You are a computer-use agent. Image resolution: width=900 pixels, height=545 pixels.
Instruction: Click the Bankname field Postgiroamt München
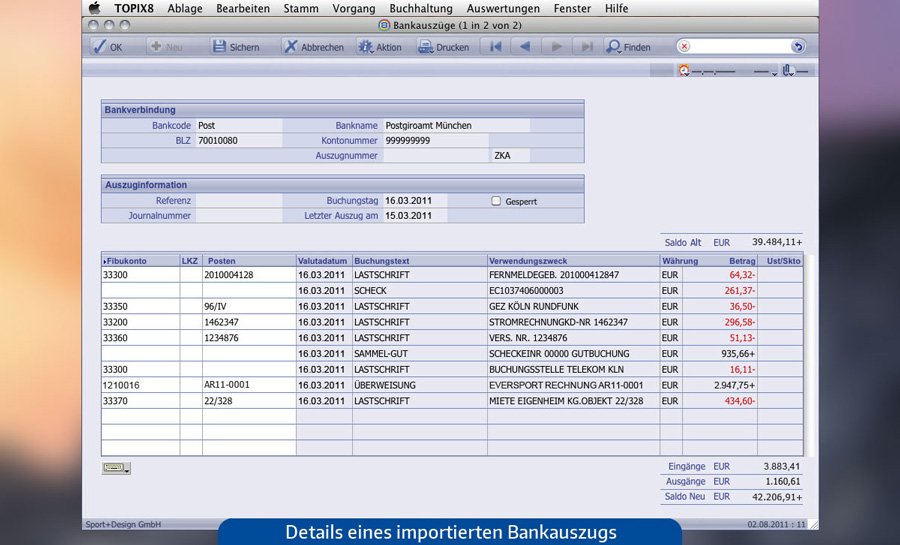457,125
